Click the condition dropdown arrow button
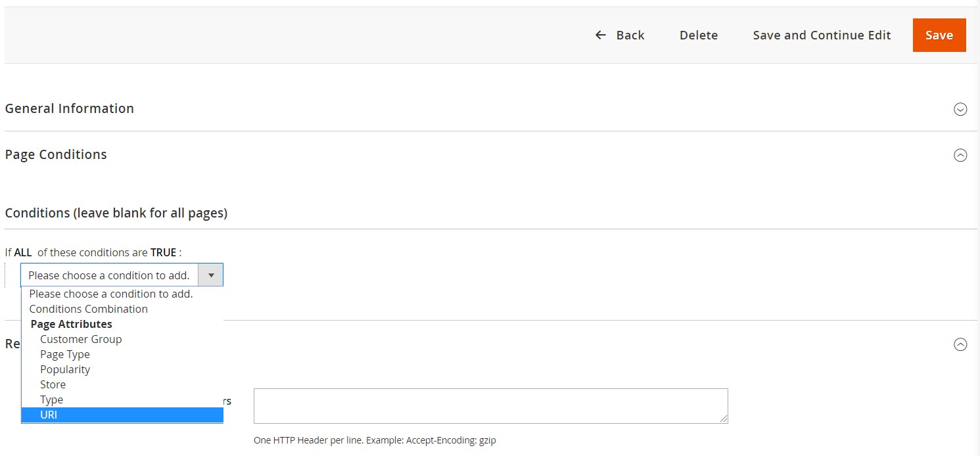The height and width of the screenshot is (456, 980). (x=211, y=275)
